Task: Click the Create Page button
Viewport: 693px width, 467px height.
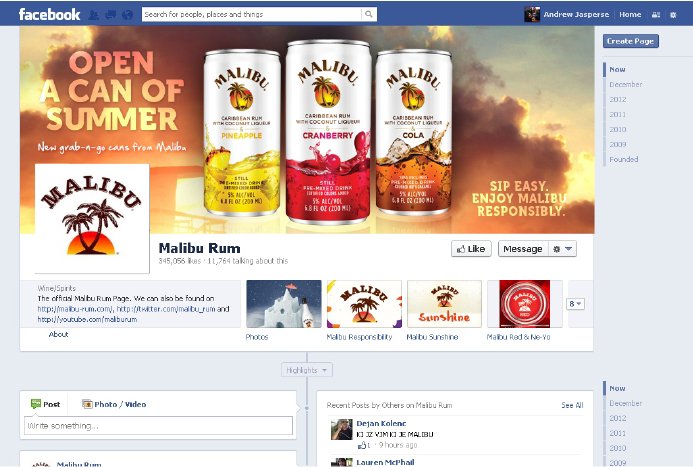Action: click(631, 41)
